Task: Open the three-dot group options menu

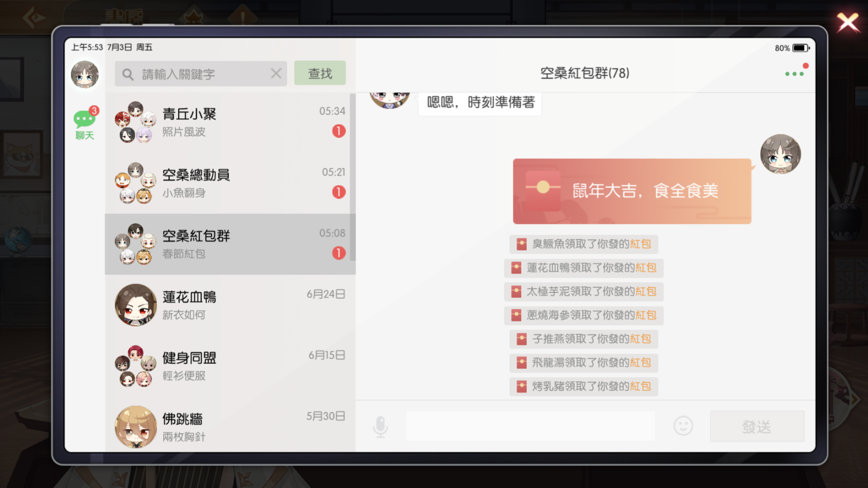Action: click(794, 74)
